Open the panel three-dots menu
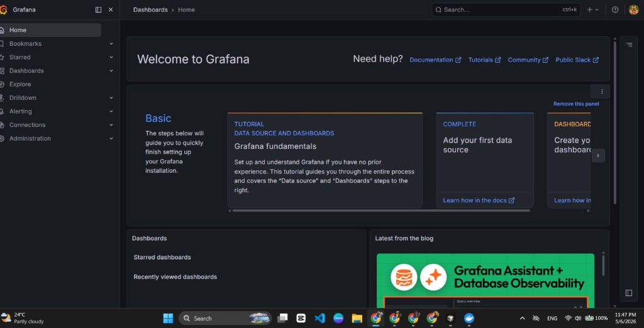Image resolution: width=644 pixels, height=328 pixels. [602, 92]
